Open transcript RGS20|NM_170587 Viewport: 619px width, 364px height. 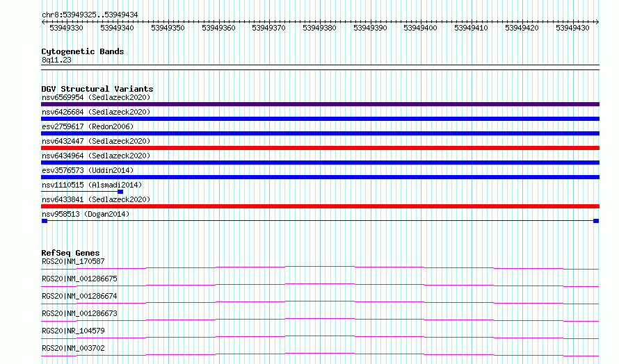click(73, 261)
